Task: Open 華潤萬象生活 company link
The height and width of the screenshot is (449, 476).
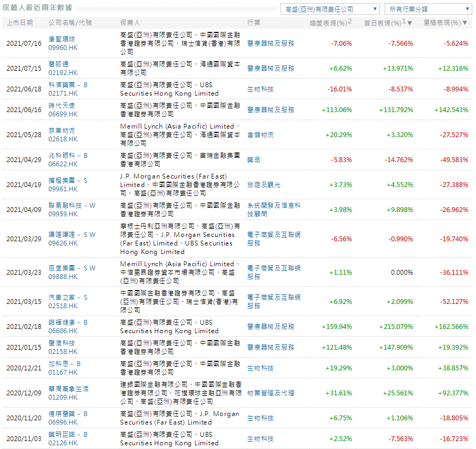Action: tap(69, 389)
